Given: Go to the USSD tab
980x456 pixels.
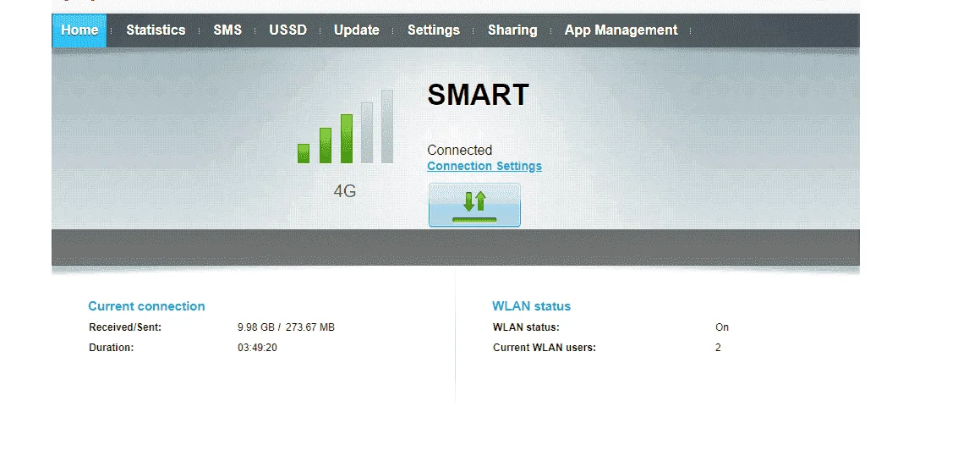Looking at the screenshot, I should pyautogui.click(x=288, y=30).
